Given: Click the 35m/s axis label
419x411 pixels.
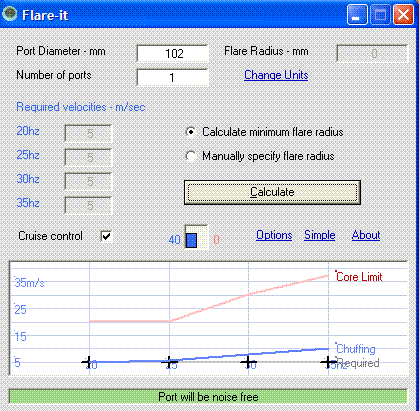Looking at the screenshot, I should (x=29, y=283).
